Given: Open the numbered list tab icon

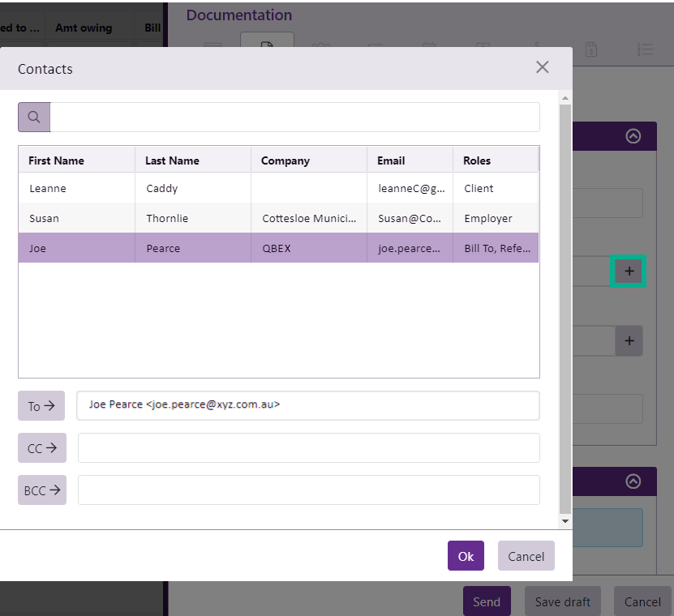Looking at the screenshot, I should tap(646, 49).
